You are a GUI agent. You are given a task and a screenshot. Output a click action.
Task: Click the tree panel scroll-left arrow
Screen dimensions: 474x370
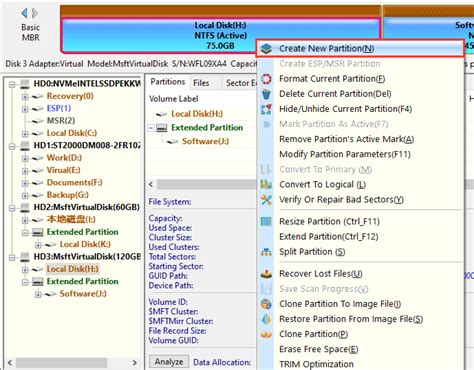10,363
